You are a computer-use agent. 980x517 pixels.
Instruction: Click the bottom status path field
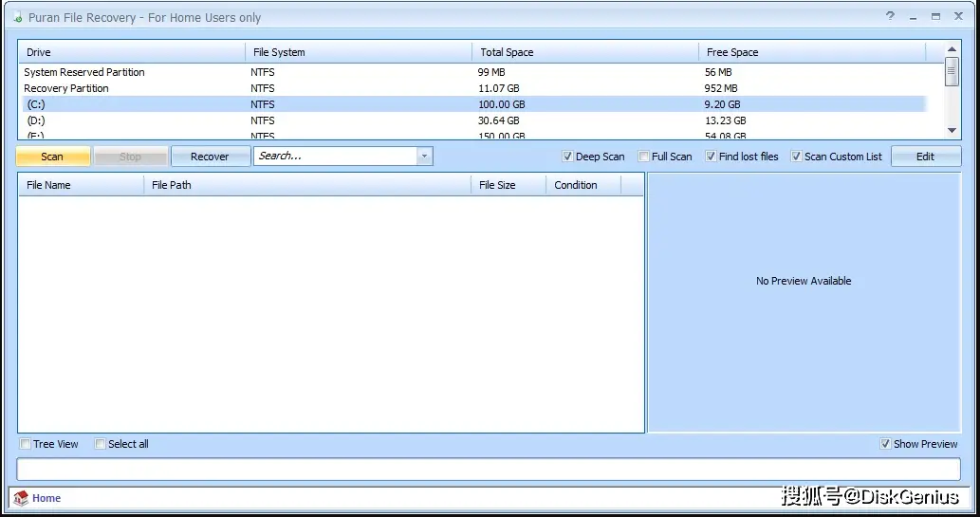(489, 469)
